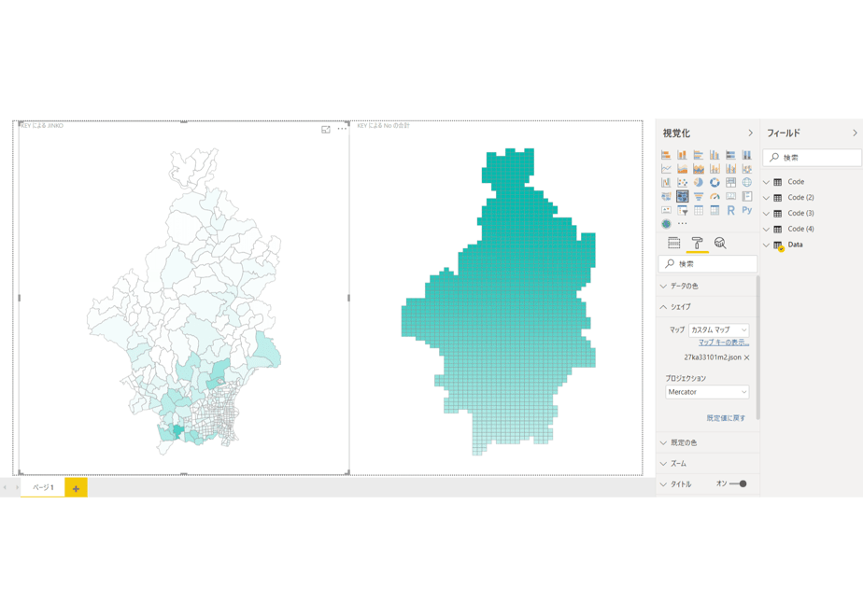Switch to the Fields well tab
Image resolution: width=863 pixels, height=616 pixels.
tap(673, 243)
